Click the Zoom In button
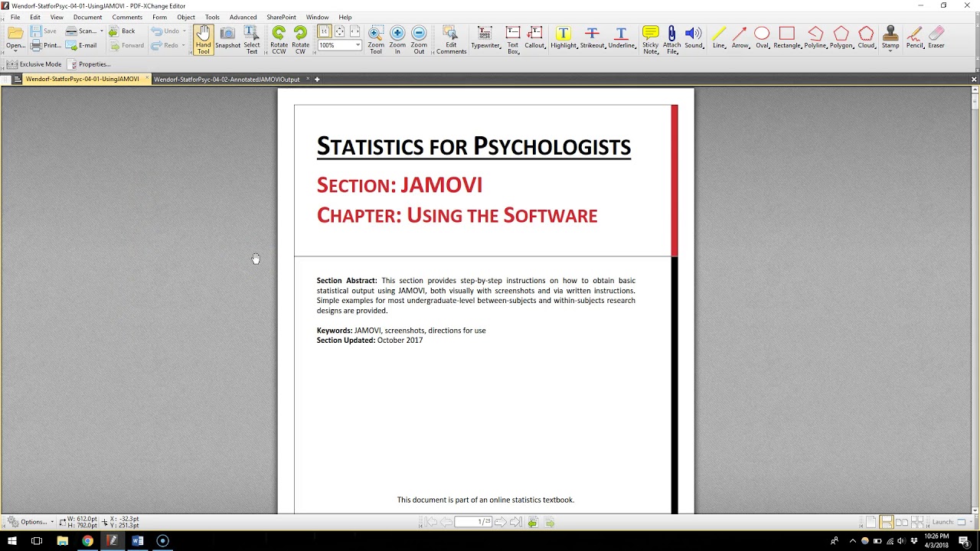The image size is (980, 551). [397, 40]
